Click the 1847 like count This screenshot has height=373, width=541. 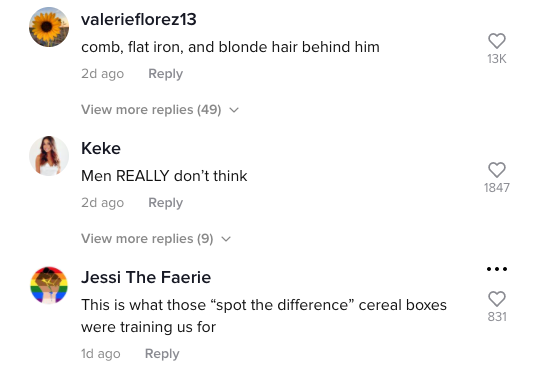tap(497, 188)
